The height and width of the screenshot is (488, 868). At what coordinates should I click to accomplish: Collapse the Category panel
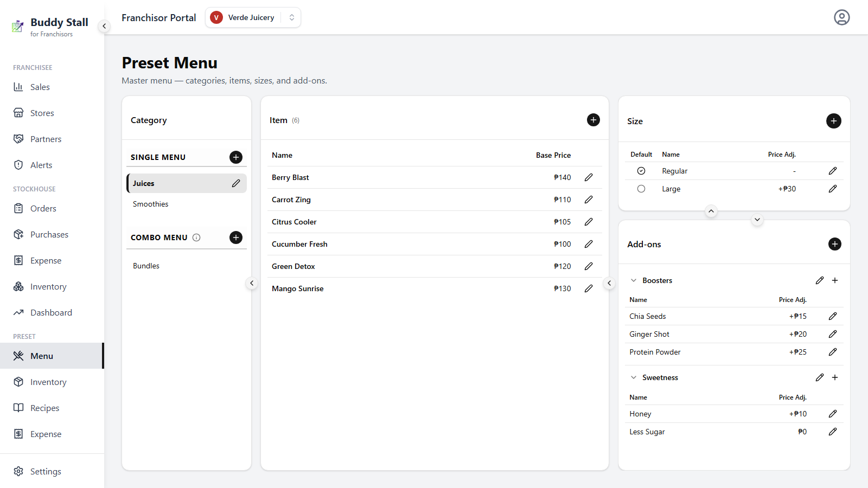pyautogui.click(x=252, y=283)
